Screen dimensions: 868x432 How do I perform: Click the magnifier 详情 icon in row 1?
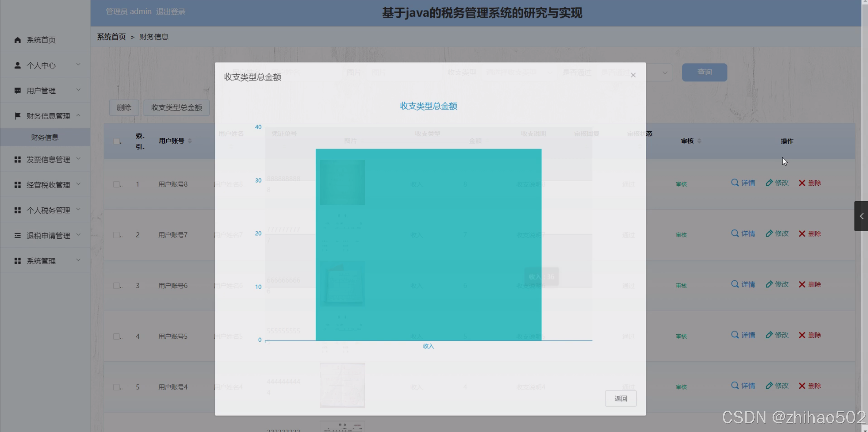(735, 183)
